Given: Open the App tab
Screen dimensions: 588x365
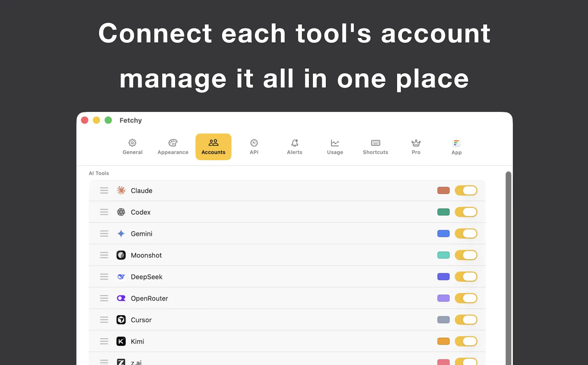Looking at the screenshot, I should coord(456,147).
